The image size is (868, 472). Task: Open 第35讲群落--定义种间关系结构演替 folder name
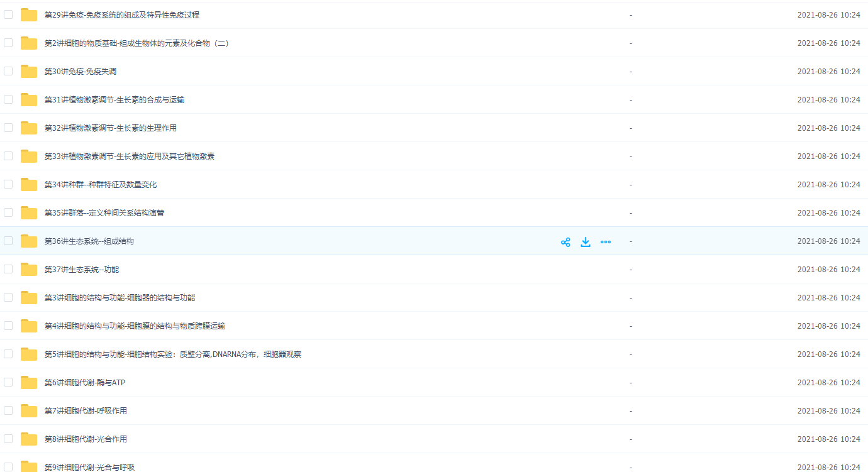104,213
